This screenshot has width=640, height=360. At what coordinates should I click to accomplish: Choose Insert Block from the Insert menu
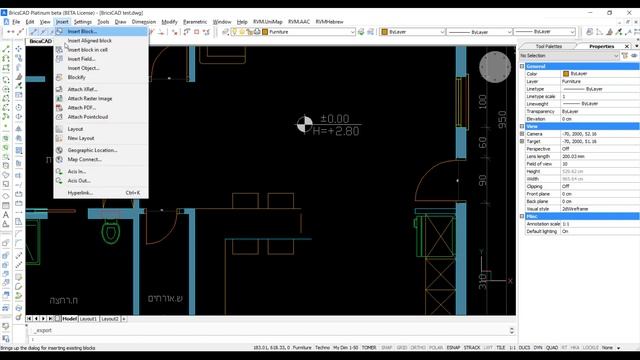[x=101, y=31]
